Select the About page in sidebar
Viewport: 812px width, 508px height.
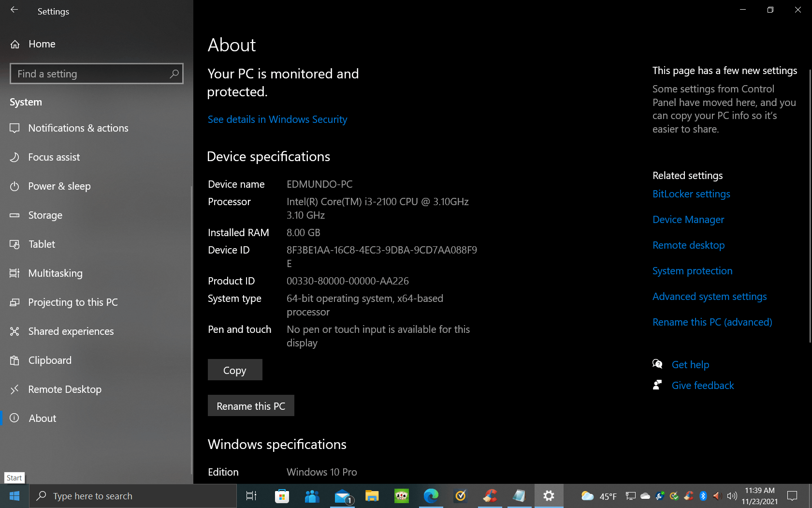tap(97, 418)
